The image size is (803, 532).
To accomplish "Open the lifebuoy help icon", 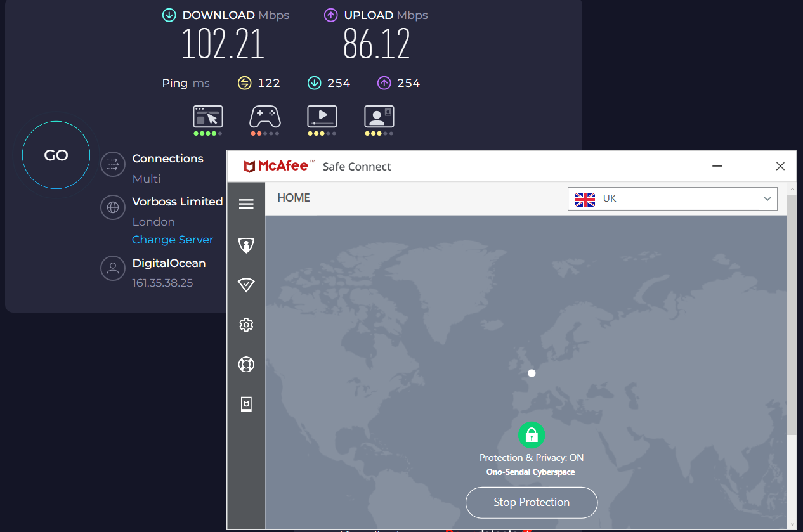I will (x=246, y=365).
